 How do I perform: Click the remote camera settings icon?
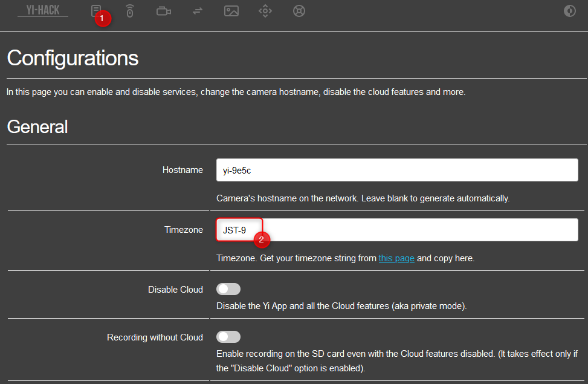coord(130,11)
